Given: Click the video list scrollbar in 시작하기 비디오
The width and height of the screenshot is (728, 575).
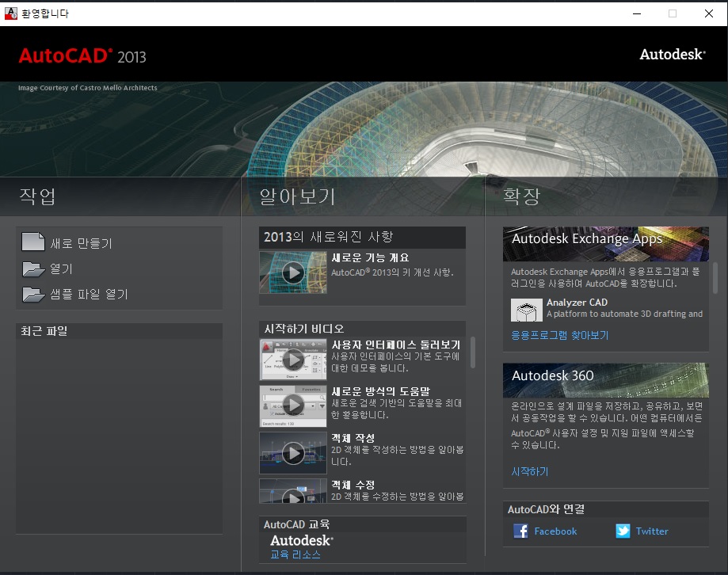Looking at the screenshot, I should click(473, 352).
